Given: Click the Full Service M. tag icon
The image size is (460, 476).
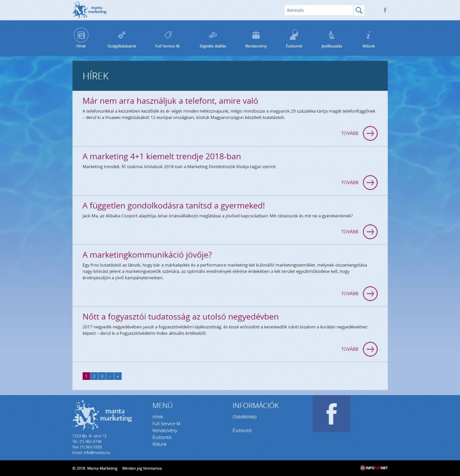Looking at the screenshot, I should click(x=168, y=35).
